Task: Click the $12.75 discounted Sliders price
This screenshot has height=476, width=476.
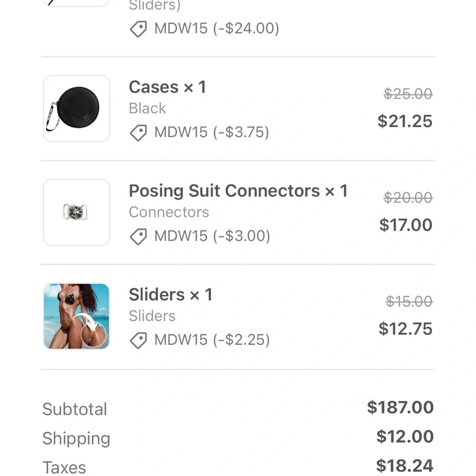Action: click(406, 328)
